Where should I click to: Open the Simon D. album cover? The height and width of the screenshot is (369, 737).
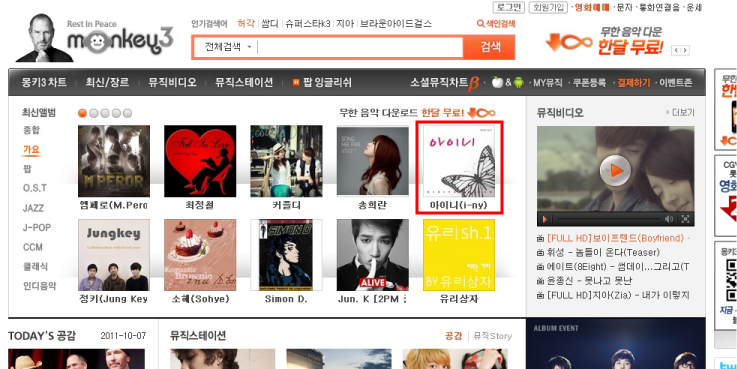tap(286, 255)
